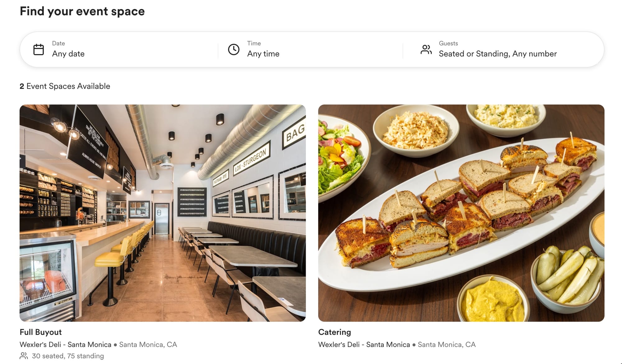Click the guests people icon in search bar

point(426,49)
